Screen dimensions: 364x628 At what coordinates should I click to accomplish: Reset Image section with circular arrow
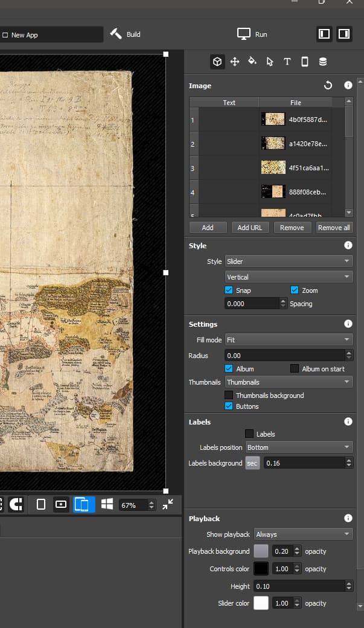pos(328,85)
